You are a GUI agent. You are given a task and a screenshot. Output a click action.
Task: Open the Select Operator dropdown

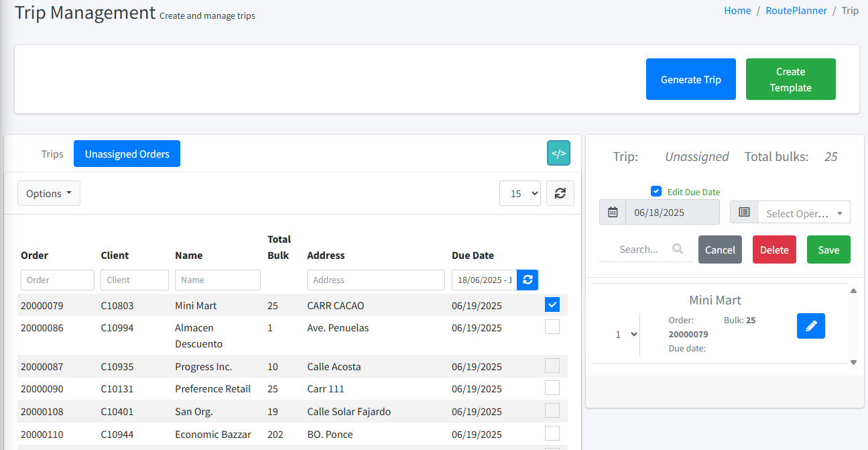click(x=803, y=213)
